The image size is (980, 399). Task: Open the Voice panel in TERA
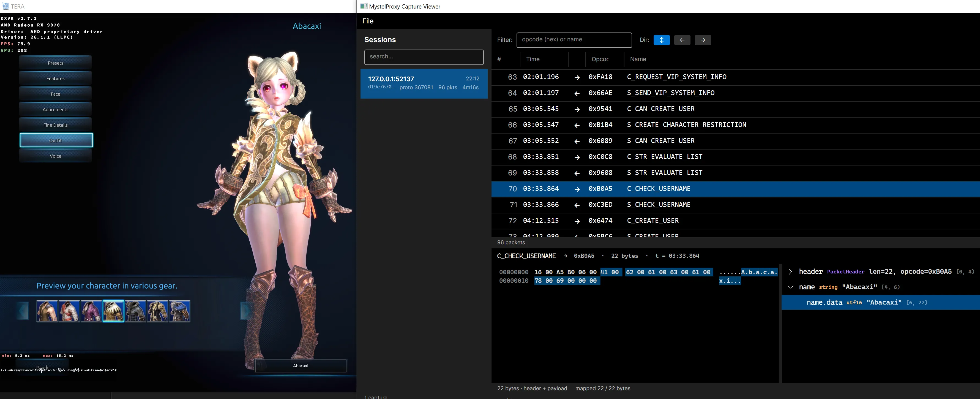click(56, 156)
